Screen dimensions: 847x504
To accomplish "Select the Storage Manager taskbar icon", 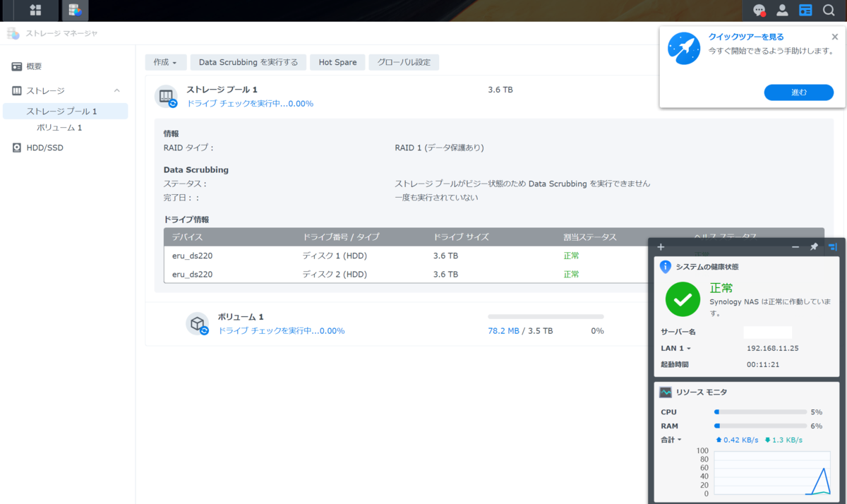I will [74, 10].
